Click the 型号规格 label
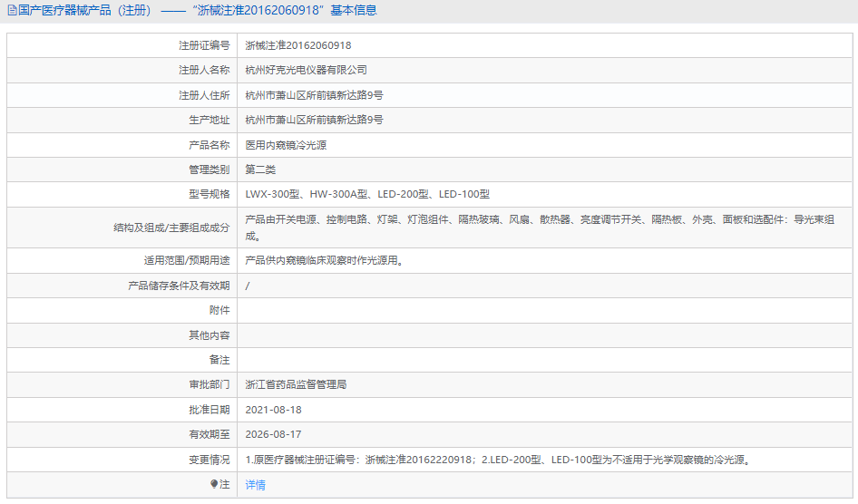This screenshot has height=504, width=858. (x=209, y=194)
